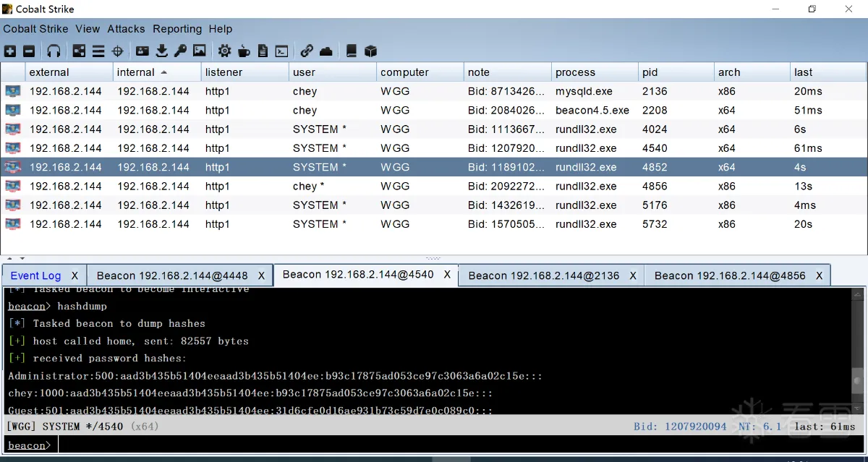Sort by the process column header

coord(595,72)
